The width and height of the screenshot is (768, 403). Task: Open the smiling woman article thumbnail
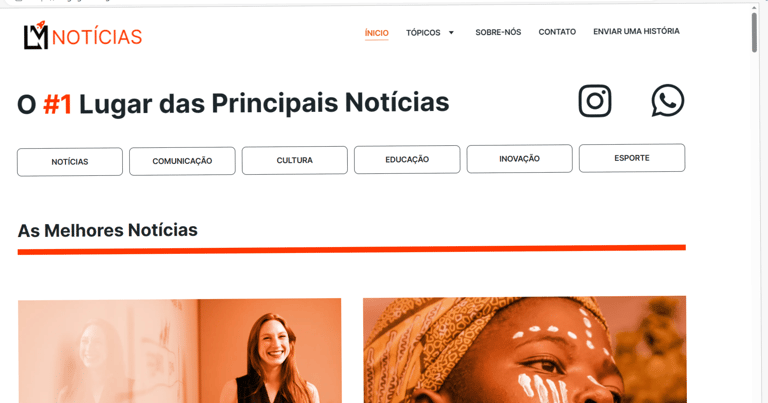pyautogui.click(x=180, y=351)
